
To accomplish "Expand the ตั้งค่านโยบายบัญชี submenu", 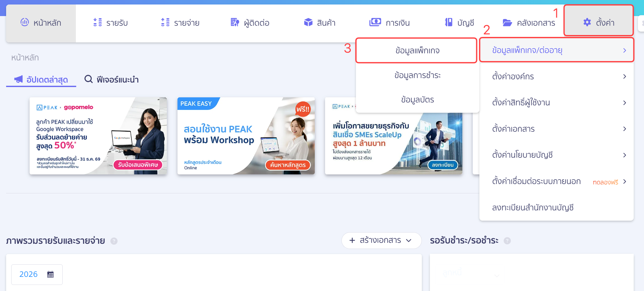I will (x=624, y=155).
